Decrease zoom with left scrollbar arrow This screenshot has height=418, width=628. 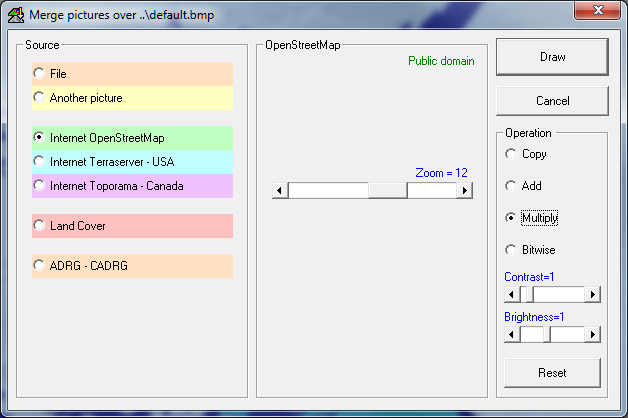coord(280,190)
